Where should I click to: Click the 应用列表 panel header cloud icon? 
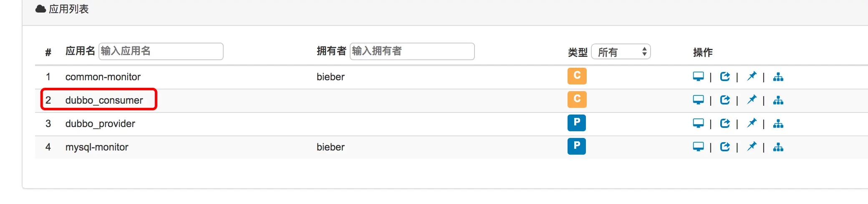point(40,9)
